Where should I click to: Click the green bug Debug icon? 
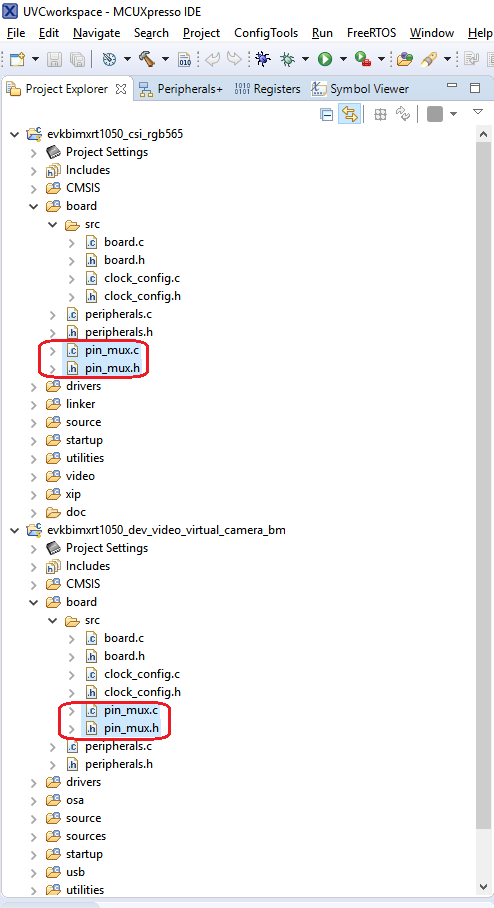(x=287, y=58)
